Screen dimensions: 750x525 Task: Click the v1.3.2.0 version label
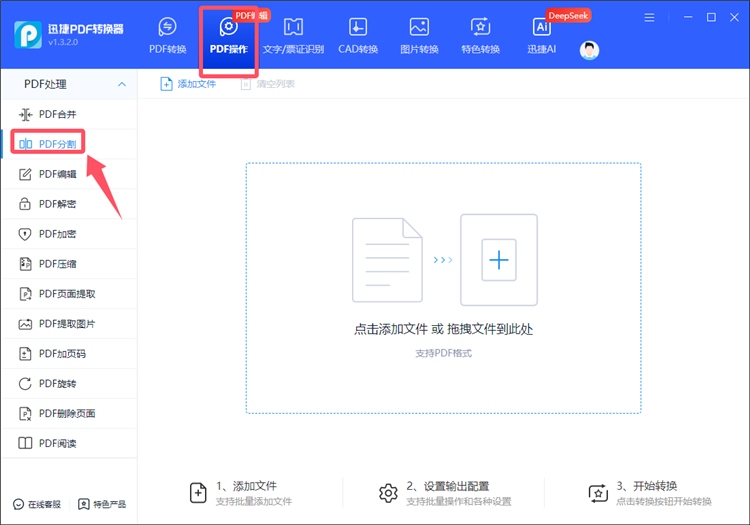[63, 42]
